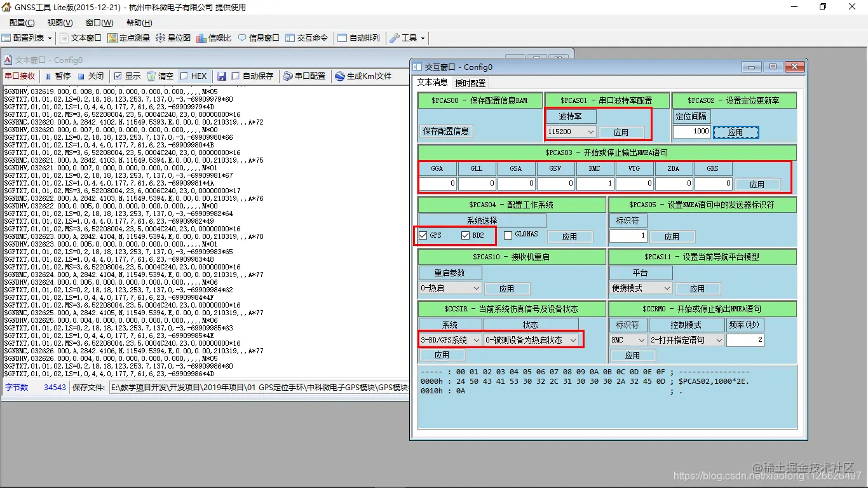Click the VTG value field

[x=634, y=184]
